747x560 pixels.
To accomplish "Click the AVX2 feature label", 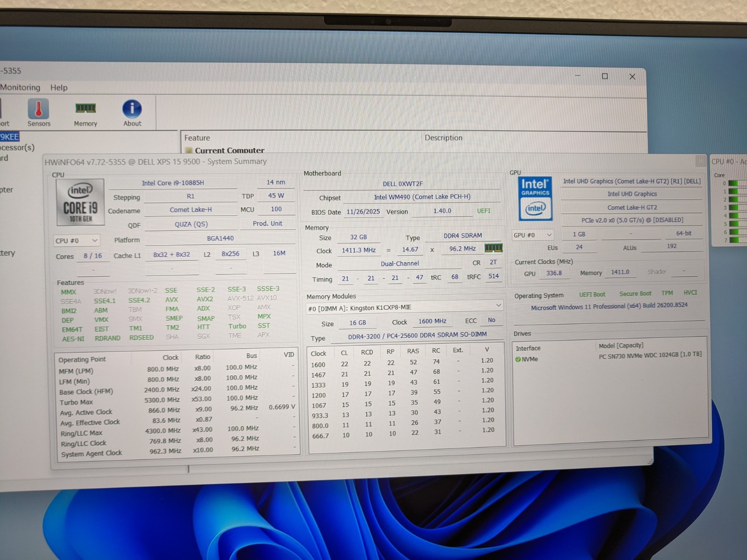I will (204, 299).
